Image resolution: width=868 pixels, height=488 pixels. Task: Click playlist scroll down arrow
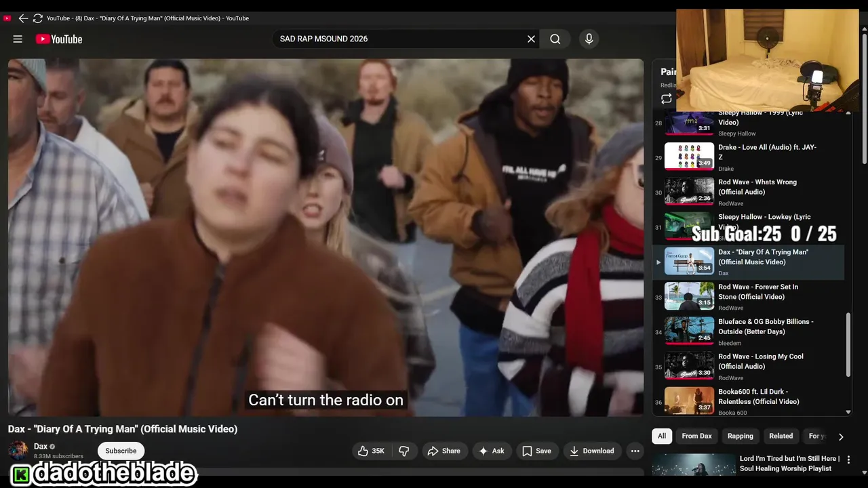[x=848, y=412]
